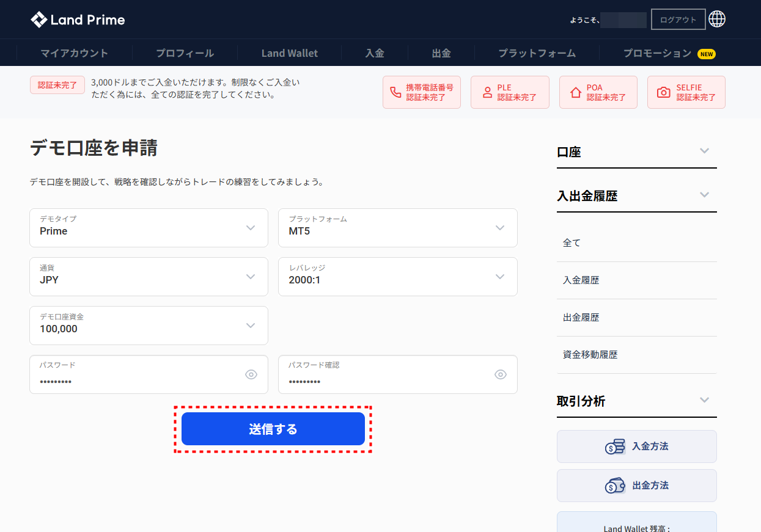Collapse the 入出金履歴 sidebar section
This screenshot has height=532, width=761.
click(x=636, y=195)
